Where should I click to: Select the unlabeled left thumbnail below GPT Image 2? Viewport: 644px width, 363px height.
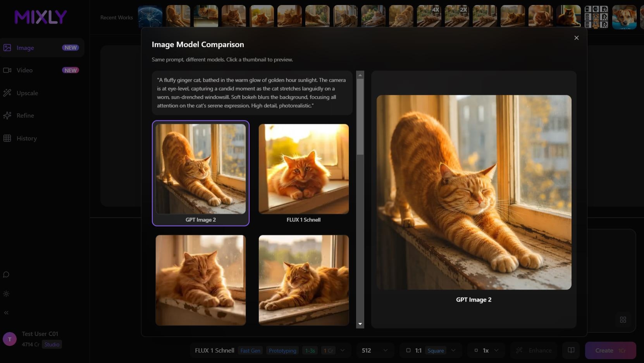pos(200,280)
